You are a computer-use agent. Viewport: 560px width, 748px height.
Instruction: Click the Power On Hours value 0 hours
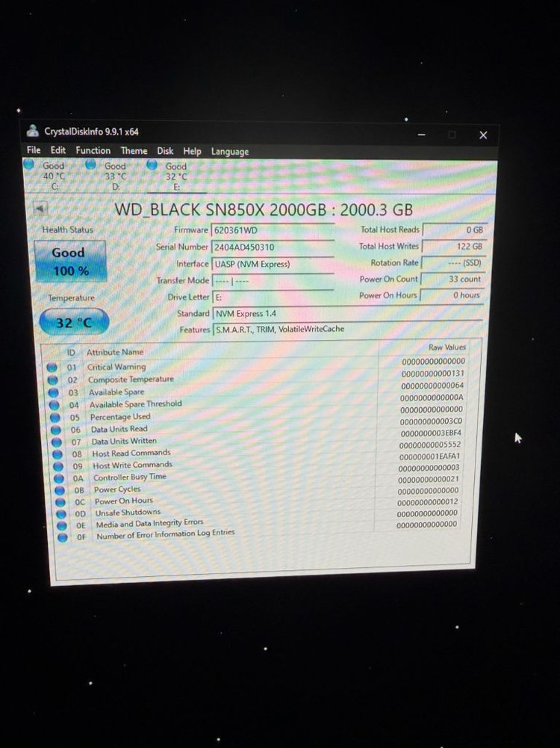coord(451,295)
